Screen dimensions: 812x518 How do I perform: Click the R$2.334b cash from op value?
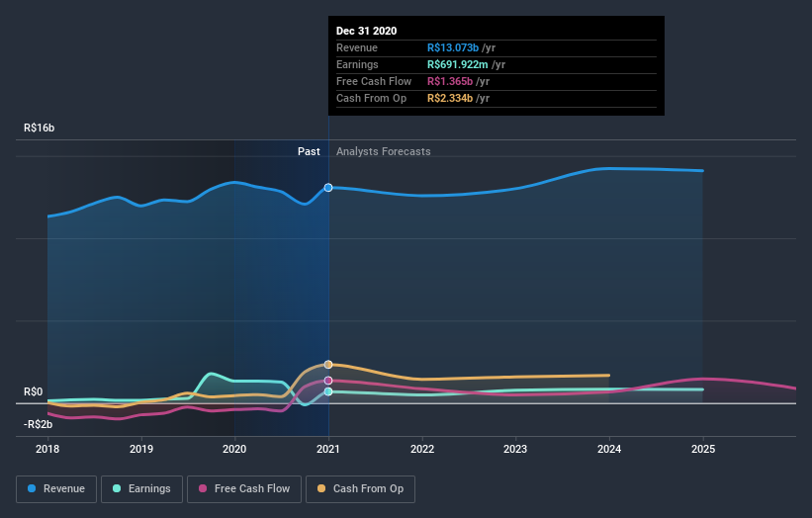click(449, 98)
